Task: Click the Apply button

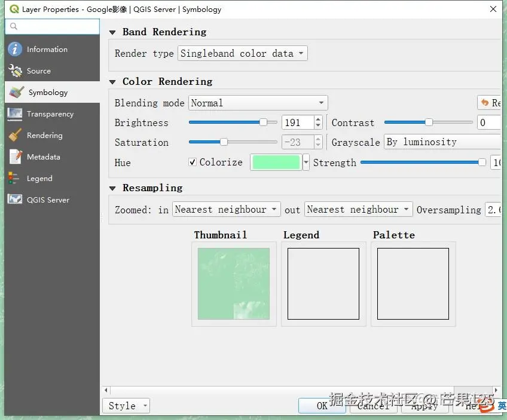Action: pyautogui.click(x=425, y=406)
